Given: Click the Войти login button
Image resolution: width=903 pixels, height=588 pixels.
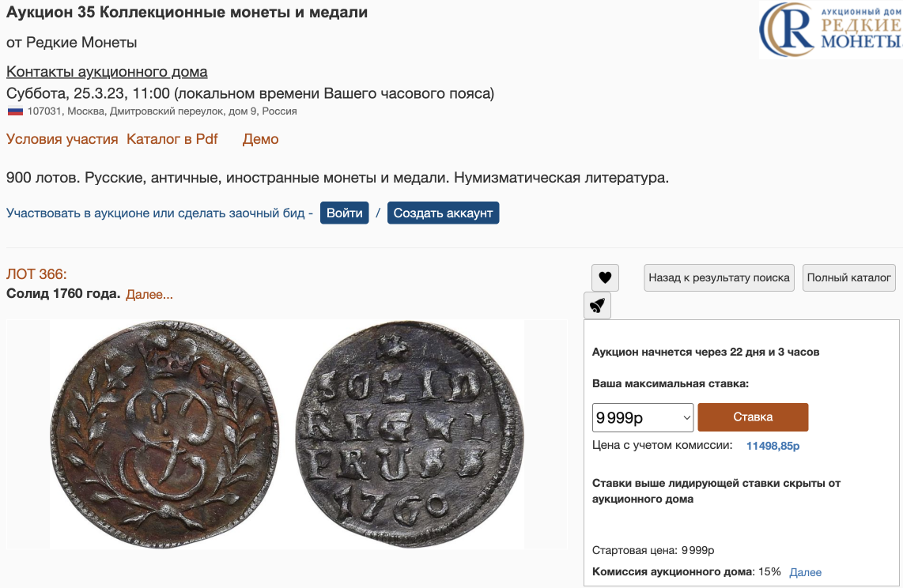Looking at the screenshot, I should click(x=345, y=213).
